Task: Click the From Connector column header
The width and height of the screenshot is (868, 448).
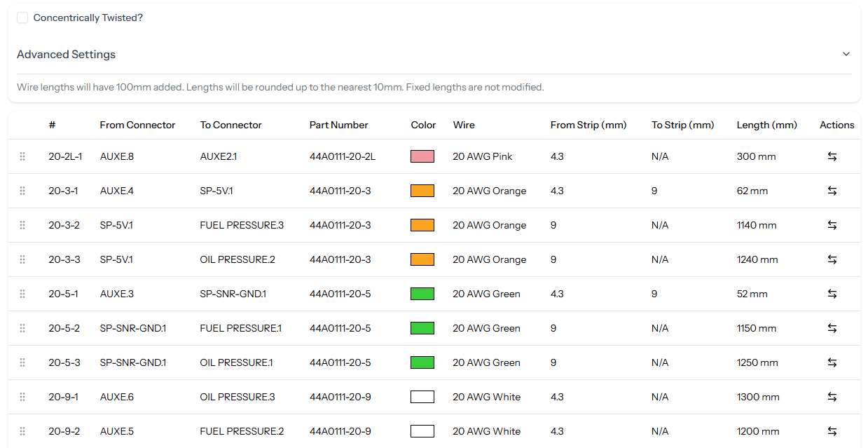Action: tap(137, 125)
